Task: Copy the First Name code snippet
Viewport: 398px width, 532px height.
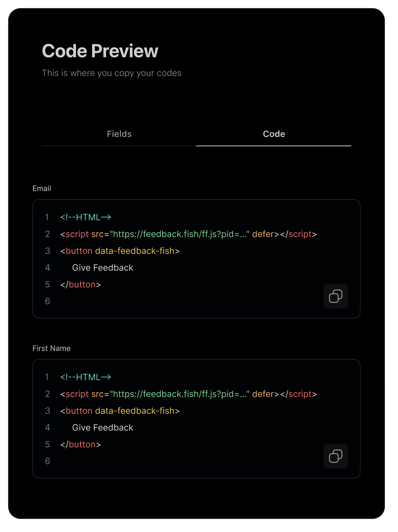Action: coord(335,456)
